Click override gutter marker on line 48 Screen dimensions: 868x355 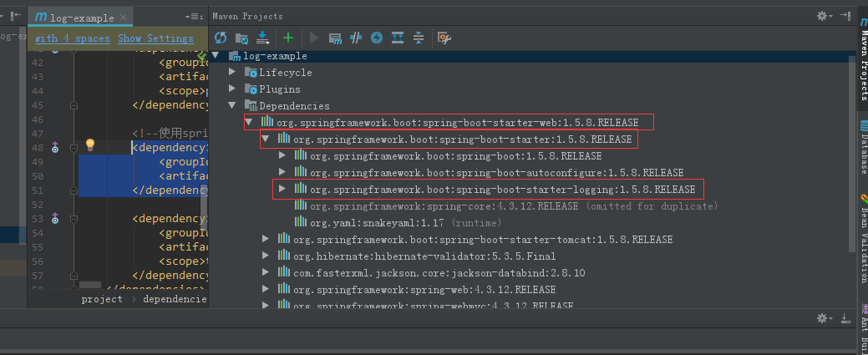click(x=55, y=147)
